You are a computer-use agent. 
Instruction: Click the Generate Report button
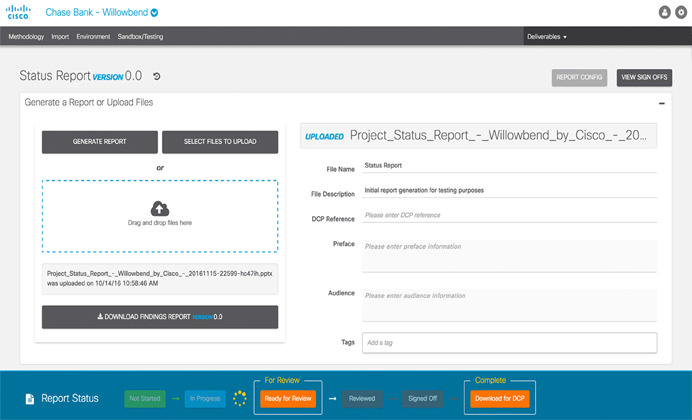100,142
